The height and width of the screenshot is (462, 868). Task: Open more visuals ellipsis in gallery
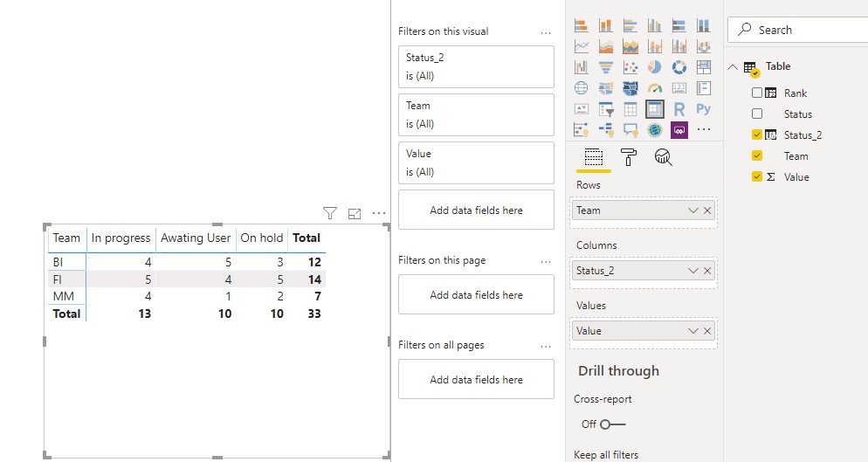click(x=704, y=129)
